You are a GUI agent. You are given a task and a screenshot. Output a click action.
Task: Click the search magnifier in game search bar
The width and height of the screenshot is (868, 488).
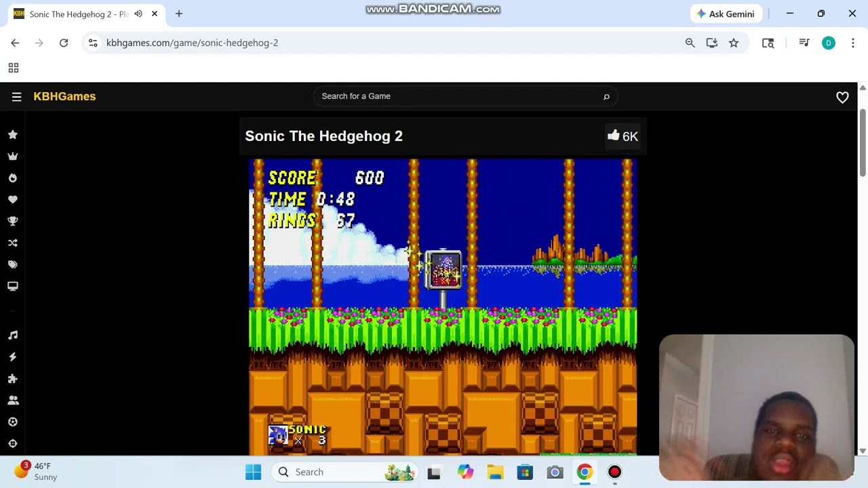[x=606, y=96]
